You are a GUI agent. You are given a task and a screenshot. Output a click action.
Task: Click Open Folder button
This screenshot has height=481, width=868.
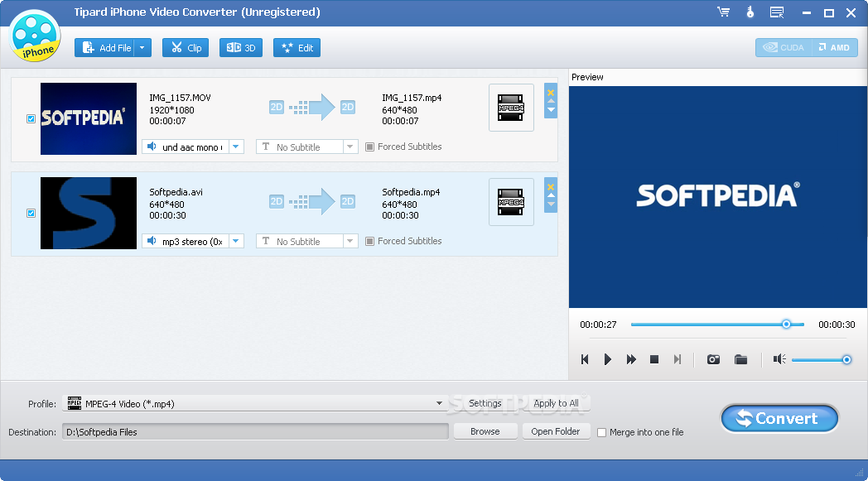tap(556, 431)
